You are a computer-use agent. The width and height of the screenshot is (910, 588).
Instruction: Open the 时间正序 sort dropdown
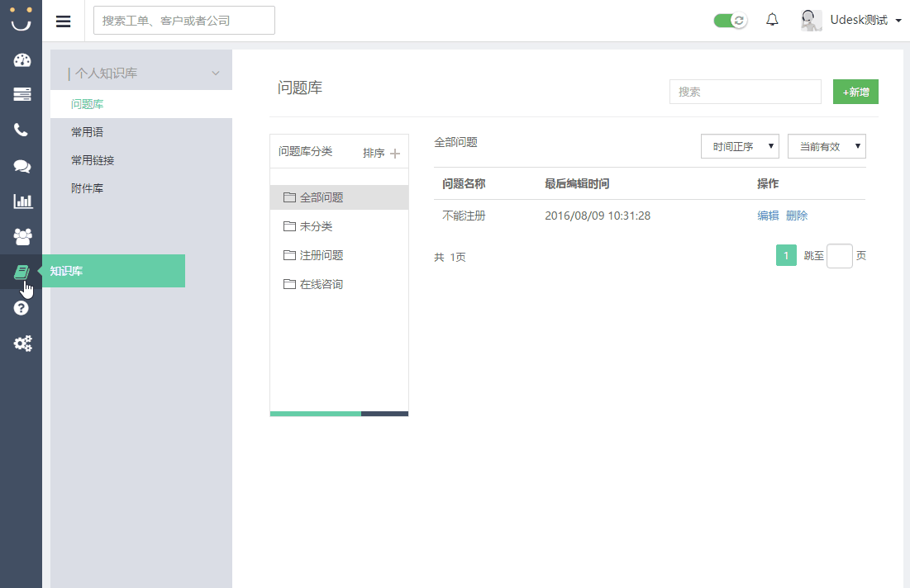(x=740, y=146)
